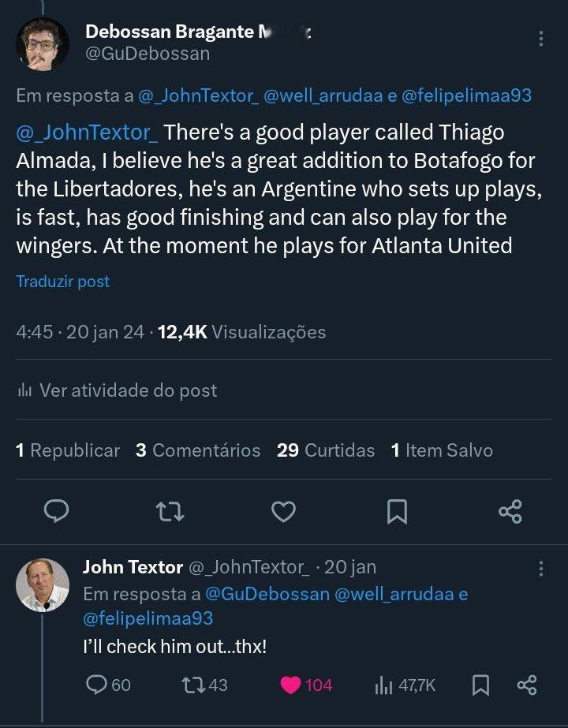Open Ver atividade do post
This screenshot has height=728, width=568.
coord(117,390)
